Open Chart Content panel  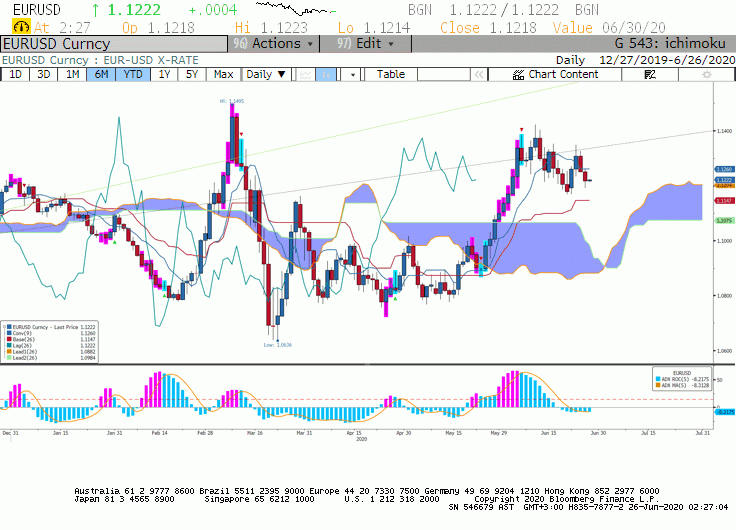(x=555, y=75)
